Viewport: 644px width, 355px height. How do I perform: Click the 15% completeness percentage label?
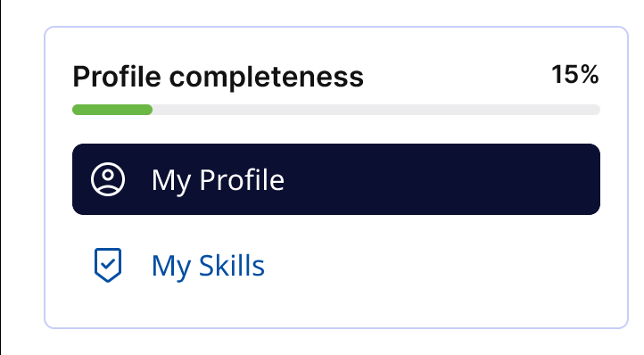pyautogui.click(x=574, y=75)
